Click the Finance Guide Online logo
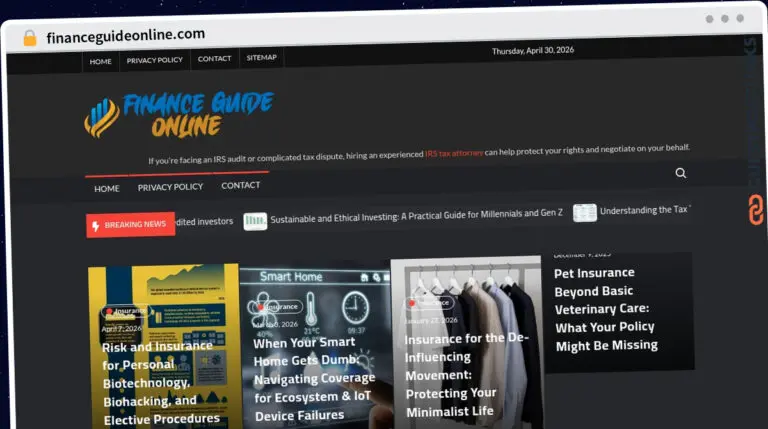The width and height of the screenshot is (768, 429). pyautogui.click(x=179, y=114)
